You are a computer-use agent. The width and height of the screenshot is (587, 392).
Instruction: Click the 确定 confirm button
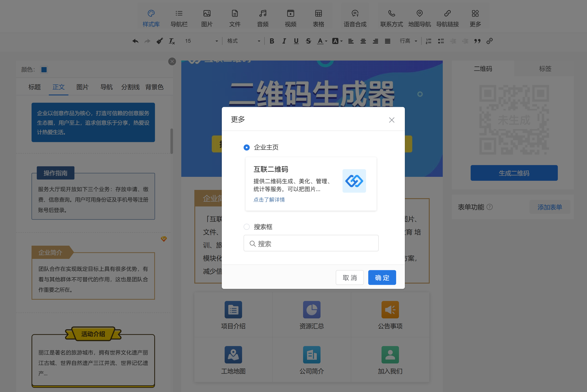point(382,277)
